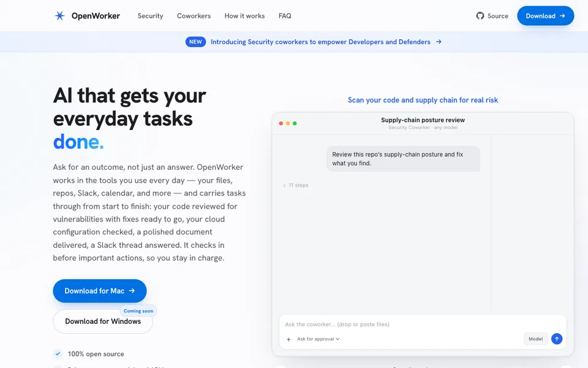Click the red close dot in the demo window
This screenshot has width=588, height=368.
pos(281,123)
